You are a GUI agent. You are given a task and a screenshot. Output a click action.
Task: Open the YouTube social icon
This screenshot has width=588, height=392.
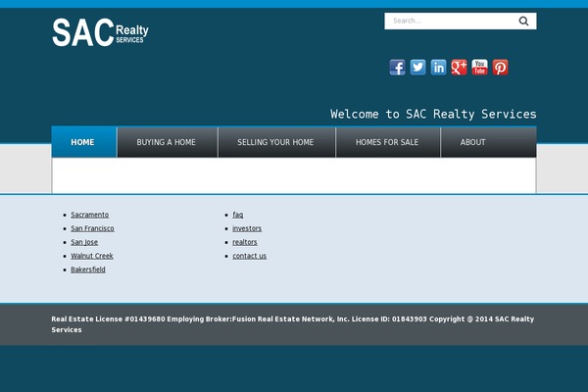click(x=479, y=68)
